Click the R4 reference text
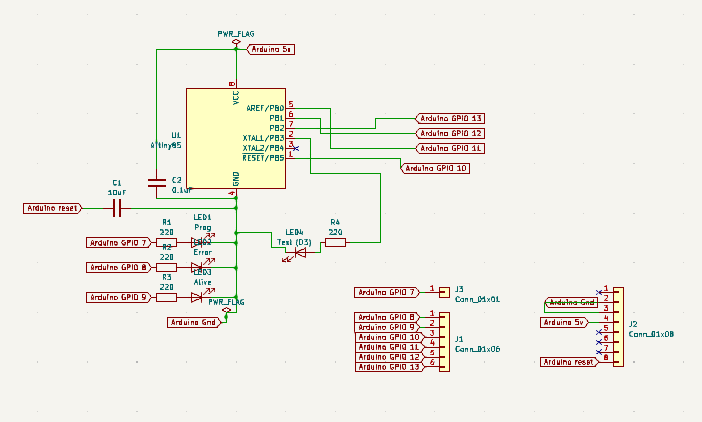 click(335, 222)
